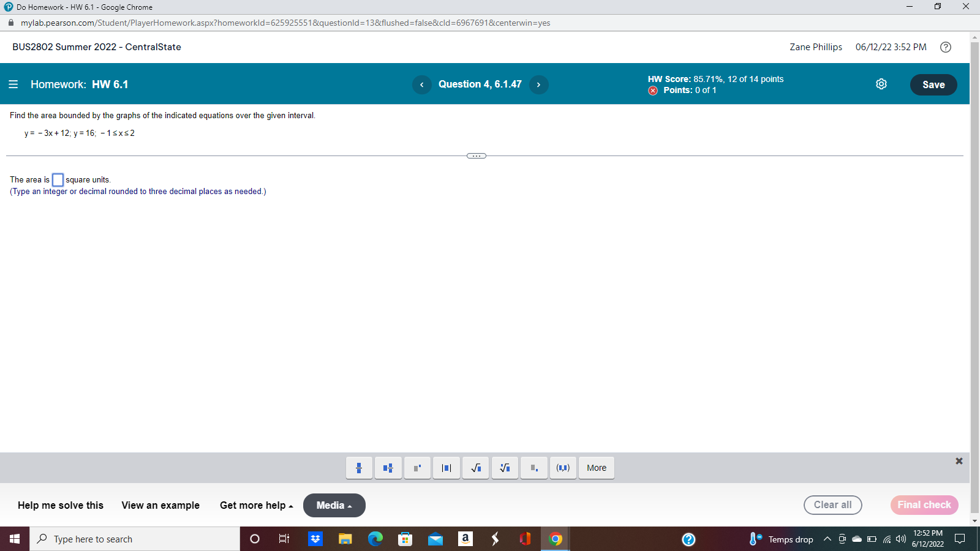
Task: Select the exponent tool in the math palette
Action: [417, 468]
